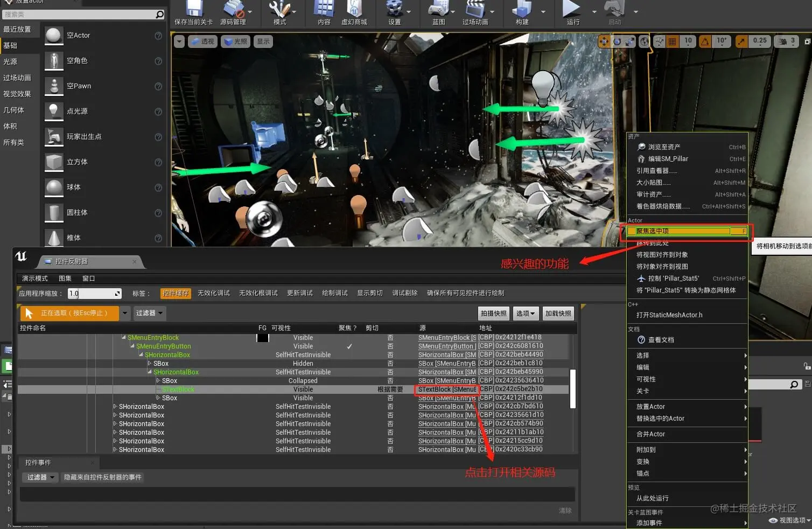Viewport: 812px width, 529px height.
Task: Click the help icon next to 空Actor
Action: pos(158,36)
